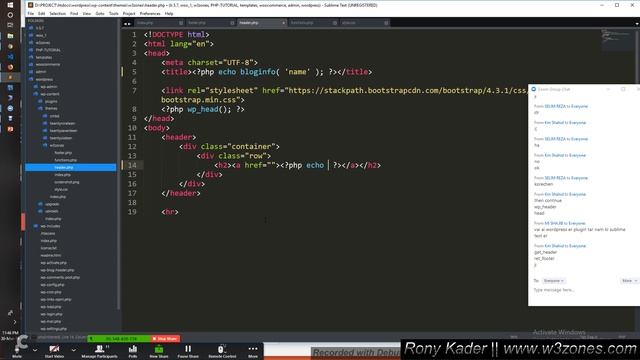Open the Visual Studio Code taskbar icon
The height and width of the screenshot is (360, 640).
pyautogui.click(x=10, y=56)
